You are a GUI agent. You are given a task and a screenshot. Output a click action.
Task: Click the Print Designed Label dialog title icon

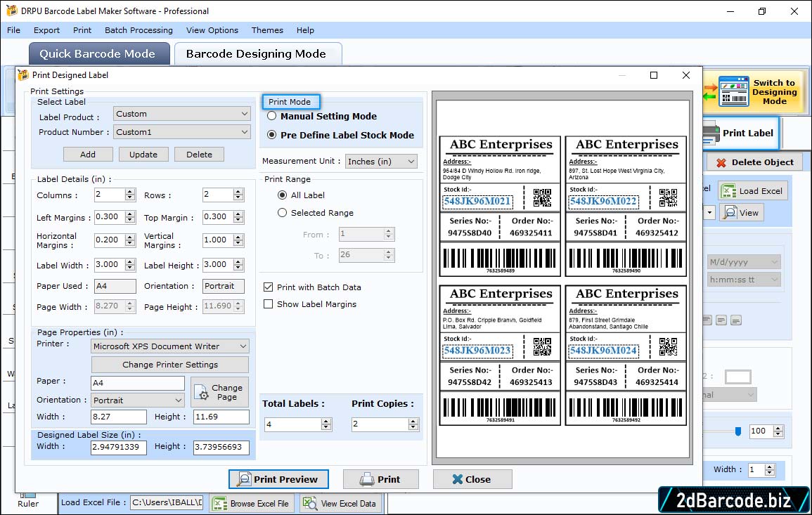[23, 75]
